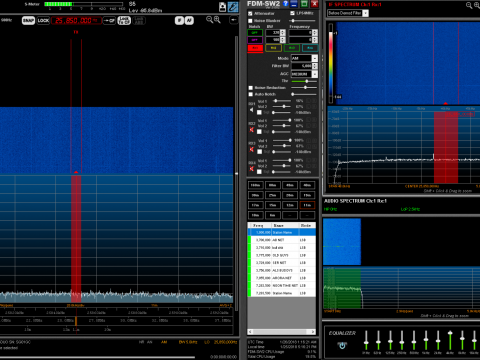Image resolution: width=480 pixels, height=360 pixels.
Task: Enable the Auto Notch checkbox
Action: tap(251, 94)
